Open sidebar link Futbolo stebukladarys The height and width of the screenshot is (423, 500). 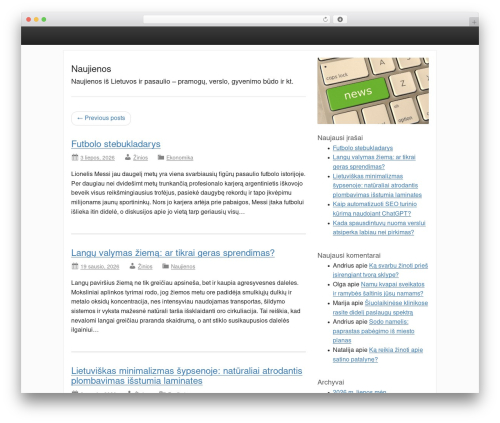tap(363, 148)
